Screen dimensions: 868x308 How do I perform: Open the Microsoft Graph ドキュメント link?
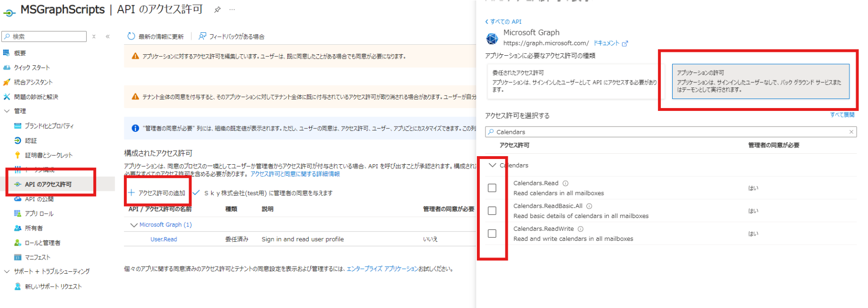point(611,43)
